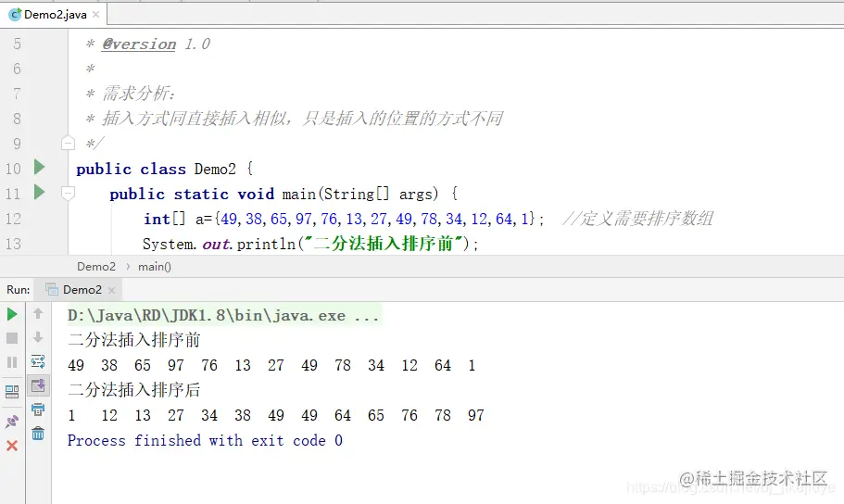Select the Demo2 run tab
Viewport: 844px width, 504px height.
coord(78,290)
